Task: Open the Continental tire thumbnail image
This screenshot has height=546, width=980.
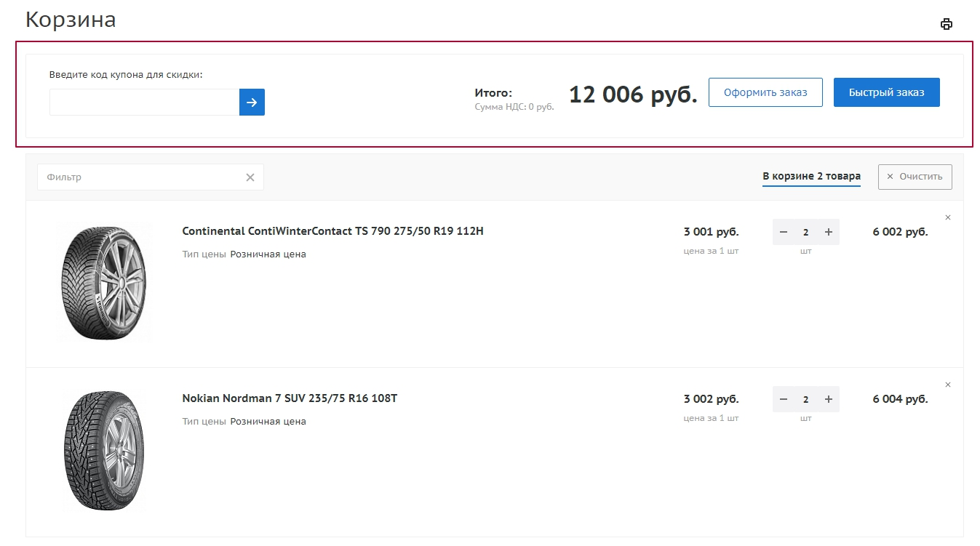Action: click(x=103, y=283)
